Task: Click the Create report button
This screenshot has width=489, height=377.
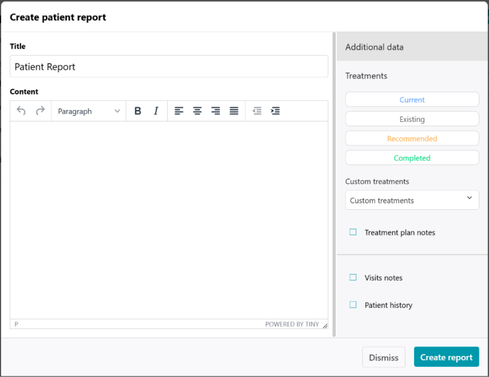Action: pyautogui.click(x=446, y=357)
